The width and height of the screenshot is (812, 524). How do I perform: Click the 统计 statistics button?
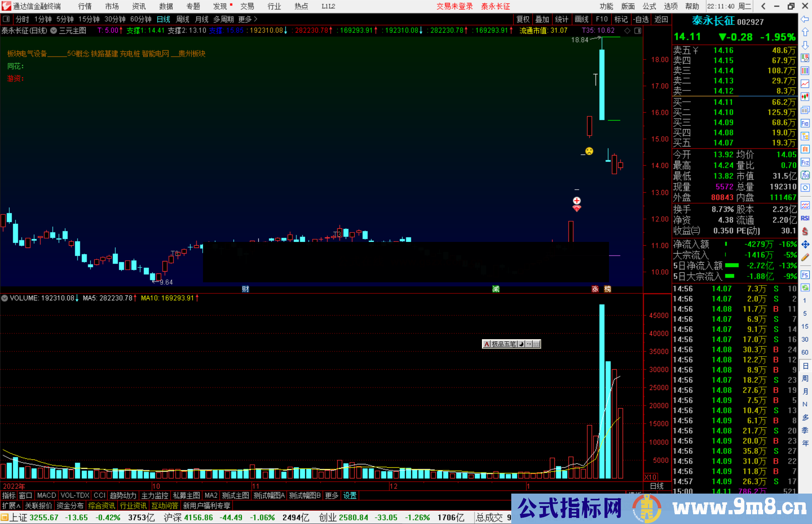tap(562, 19)
